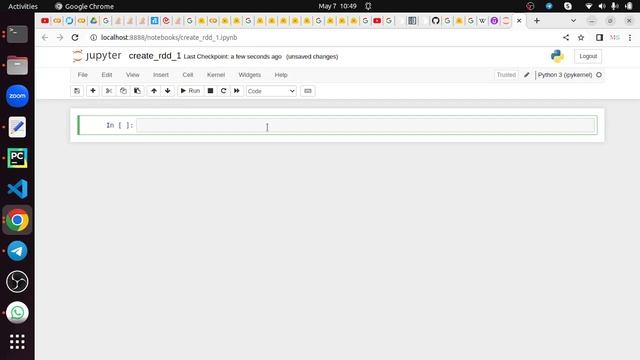This screenshot has width=640, height=360.
Task: Launch Zoom from the dock
Action: pos(17,96)
